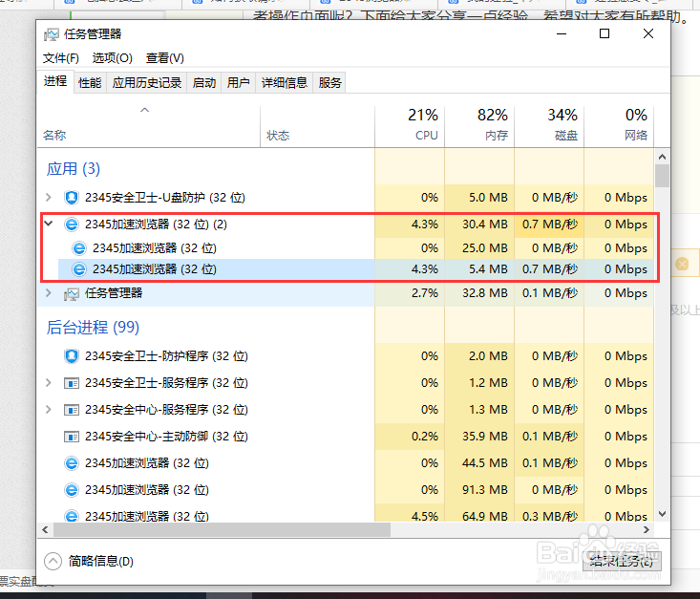Open the Options (选项) menu
This screenshot has width=700, height=599.
[x=112, y=58]
